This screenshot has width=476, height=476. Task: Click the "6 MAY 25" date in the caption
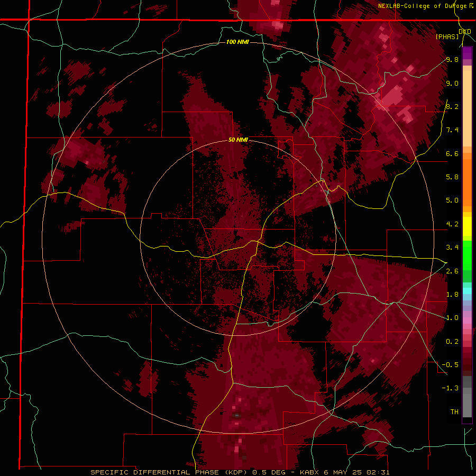pyautogui.click(x=343, y=472)
